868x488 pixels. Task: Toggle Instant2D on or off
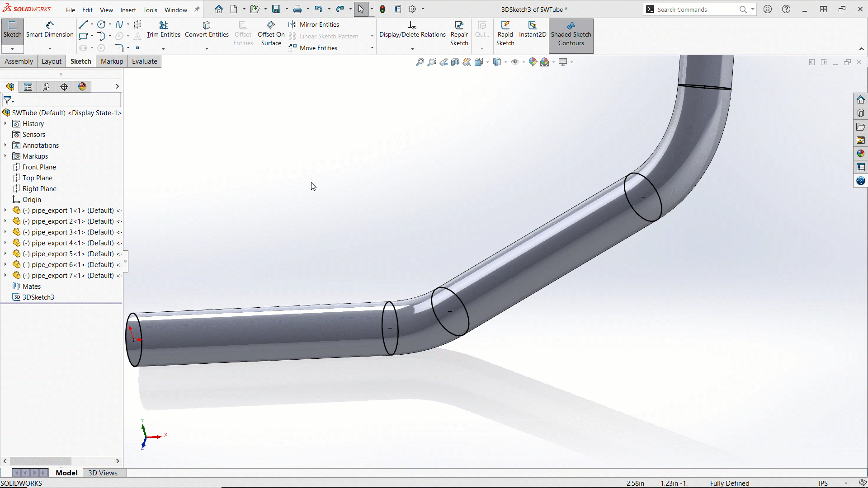(x=533, y=30)
